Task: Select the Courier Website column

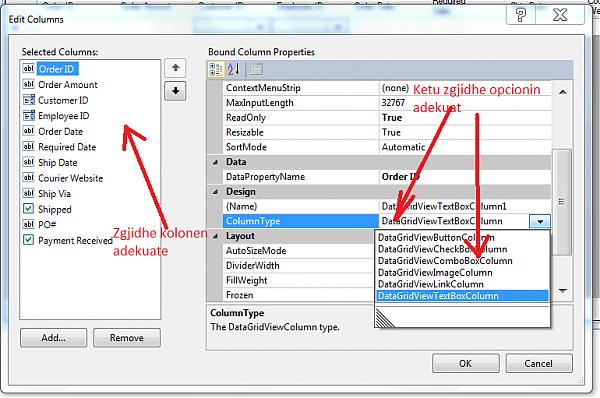Action: pos(70,178)
